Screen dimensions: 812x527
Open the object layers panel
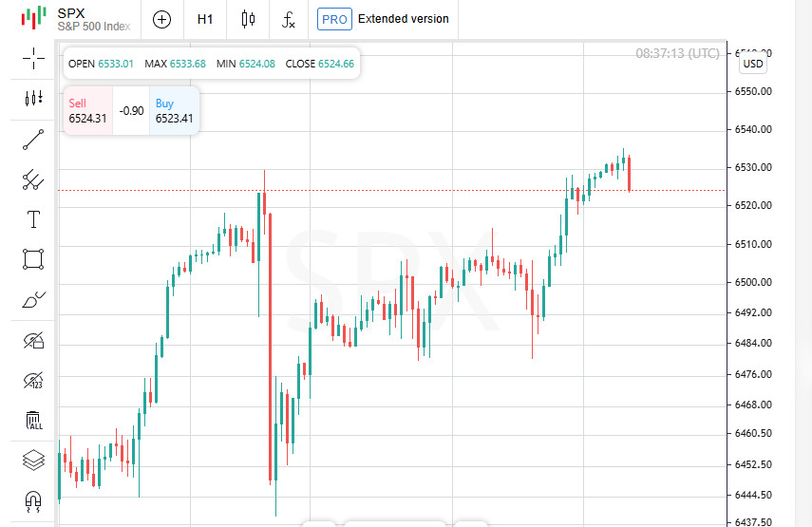[x=33, y=461]
